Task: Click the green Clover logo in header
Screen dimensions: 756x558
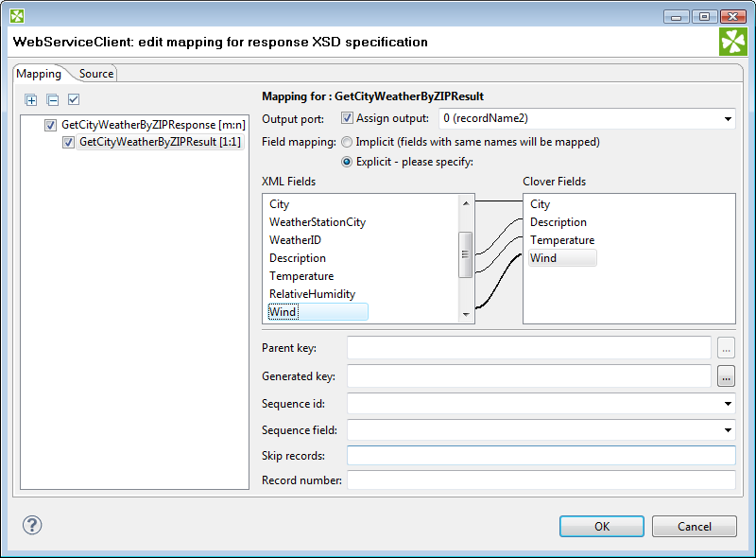Action: (x=733, y=42)
